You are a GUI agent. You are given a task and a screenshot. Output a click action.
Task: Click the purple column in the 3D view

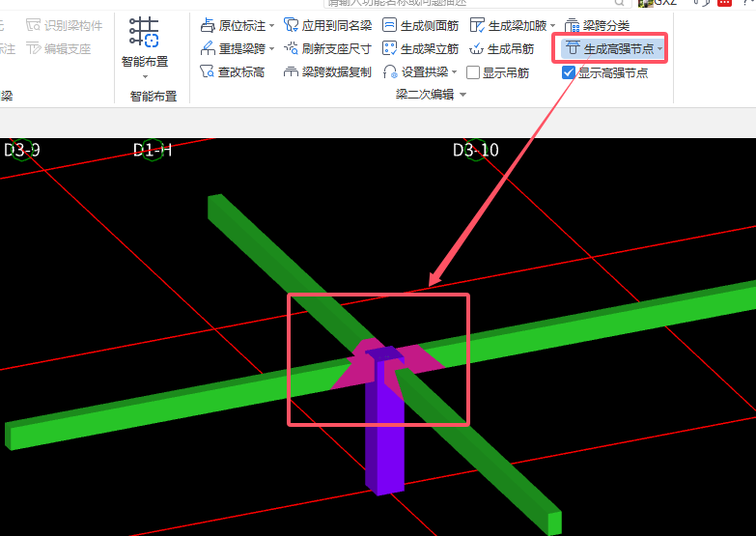point(384,435)
